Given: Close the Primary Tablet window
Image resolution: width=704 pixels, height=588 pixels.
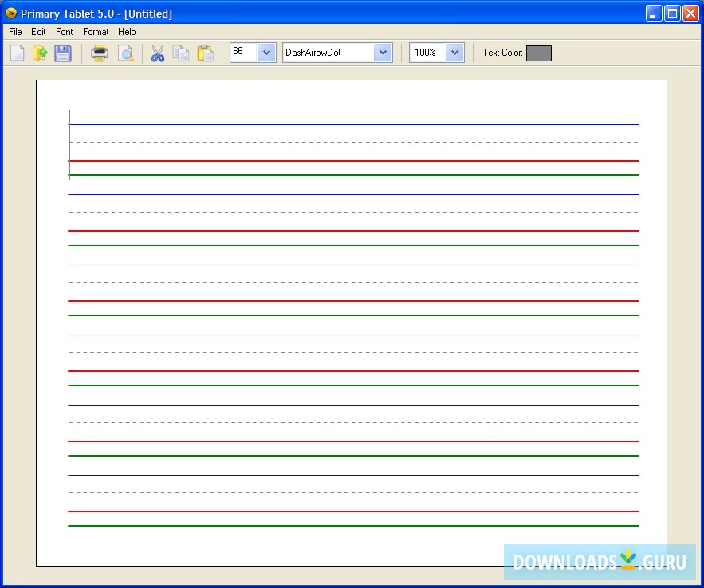Looking at the screenshot, I should [x=690, y=14].
